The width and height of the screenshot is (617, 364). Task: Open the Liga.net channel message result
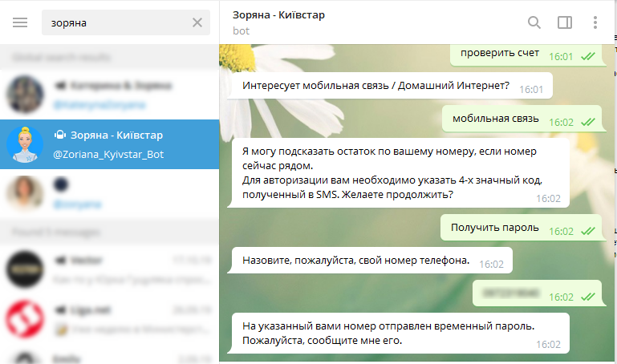(120, 318)
